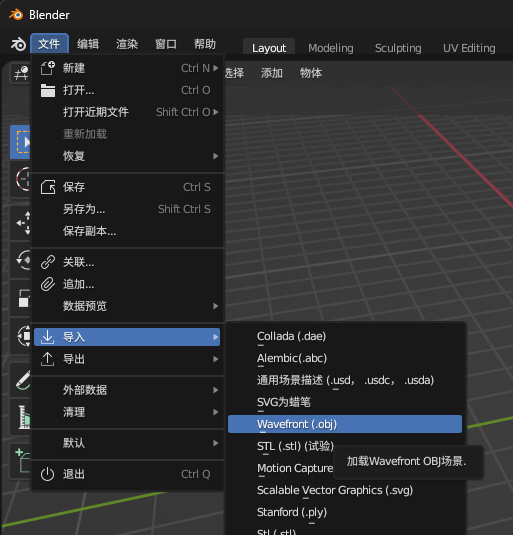The image size is (513, 535).
Task: Expand the 导入 submenu
Action: click(127, 337)
